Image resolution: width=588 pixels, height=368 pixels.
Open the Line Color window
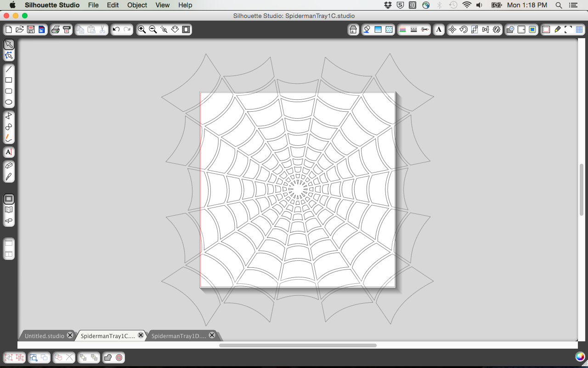(x=403, y=29)
